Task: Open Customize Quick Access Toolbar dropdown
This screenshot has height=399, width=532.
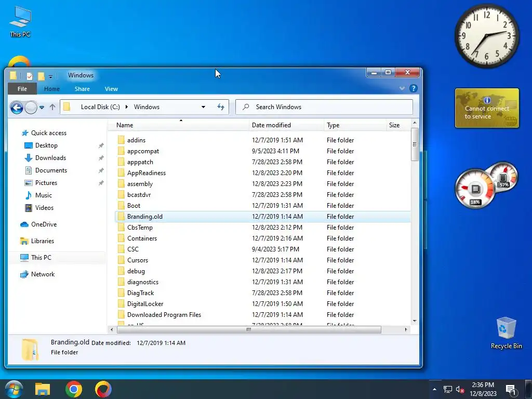Action: (50, 76)
